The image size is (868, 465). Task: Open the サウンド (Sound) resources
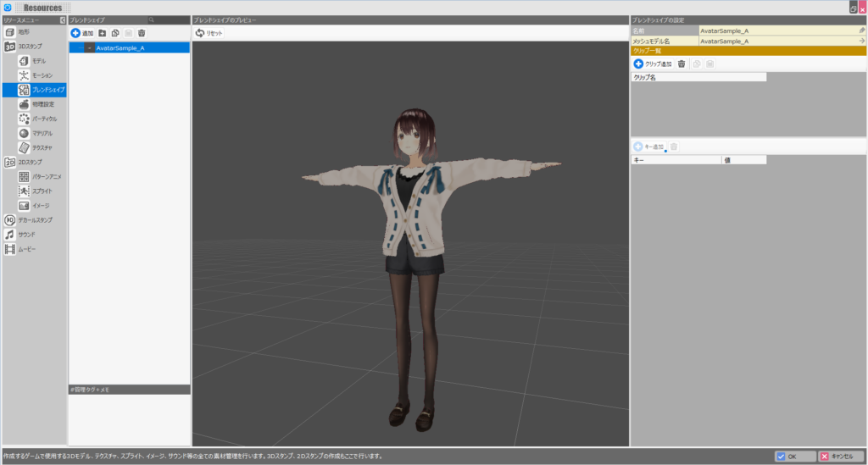click(27, 235)
